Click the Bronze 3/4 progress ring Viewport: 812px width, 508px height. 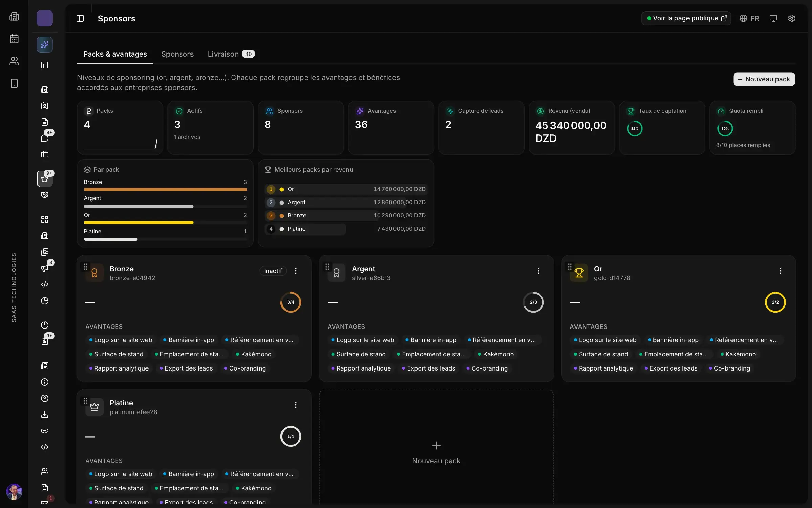tap(291, 302)
